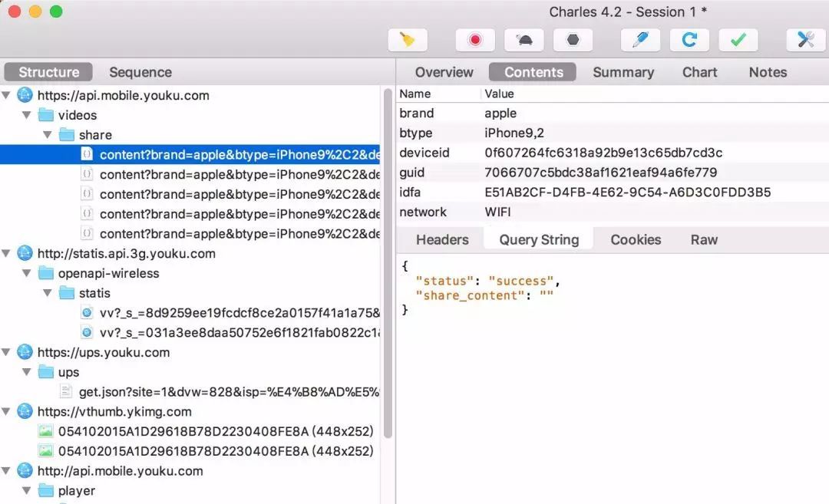This screenshot has width=829, height=504.
Task: Click the structure tree vertical scrollbar
Action: (x=388, y=263)
